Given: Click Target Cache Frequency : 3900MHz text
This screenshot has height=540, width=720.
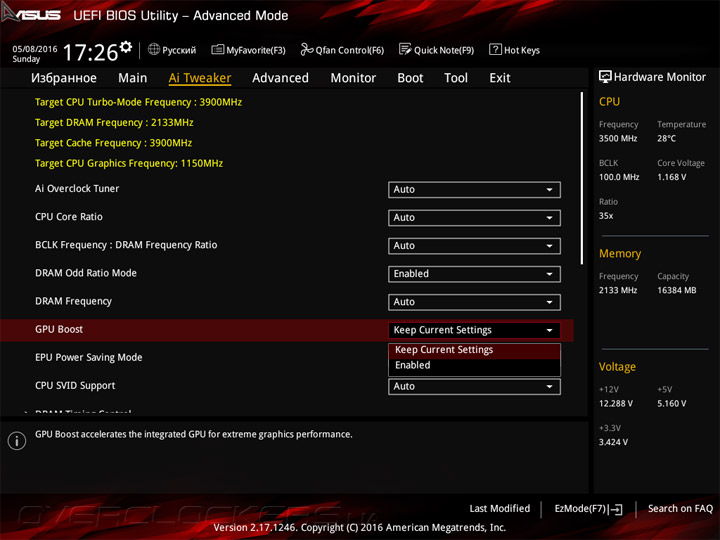Looking at the screenshot, I should tap(113, 143).
